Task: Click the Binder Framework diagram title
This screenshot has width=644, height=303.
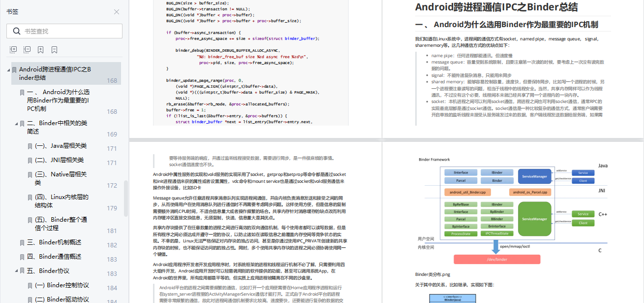Action: pos(434,159)
